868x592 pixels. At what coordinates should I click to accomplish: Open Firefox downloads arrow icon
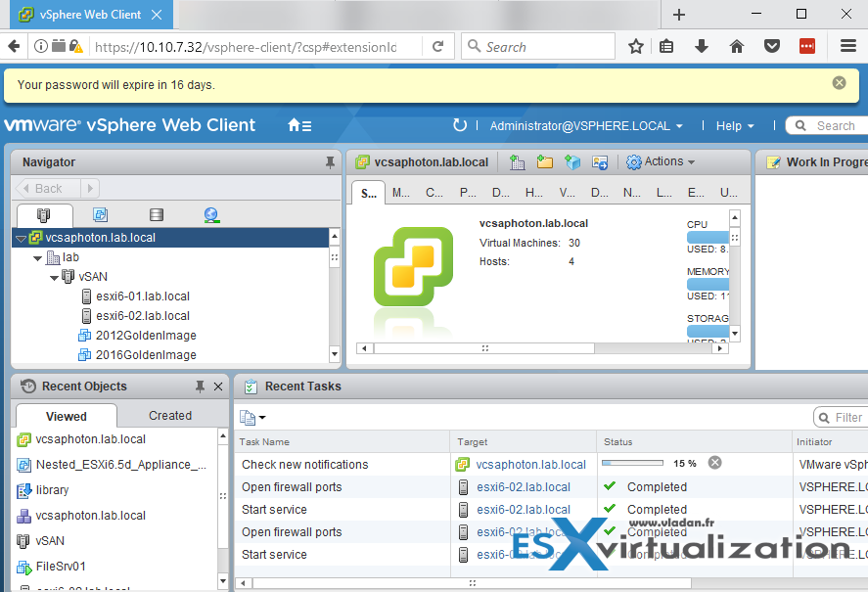(x=702, y=46)
